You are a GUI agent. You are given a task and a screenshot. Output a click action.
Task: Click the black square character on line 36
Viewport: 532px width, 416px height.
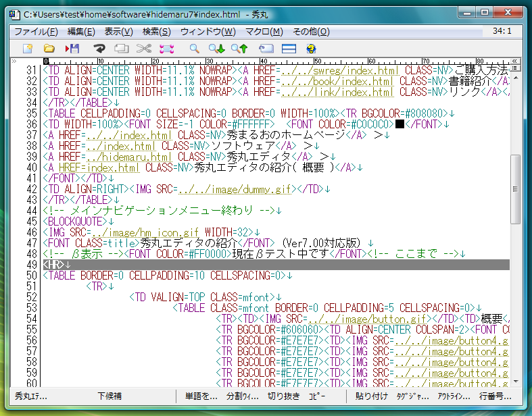400,124
